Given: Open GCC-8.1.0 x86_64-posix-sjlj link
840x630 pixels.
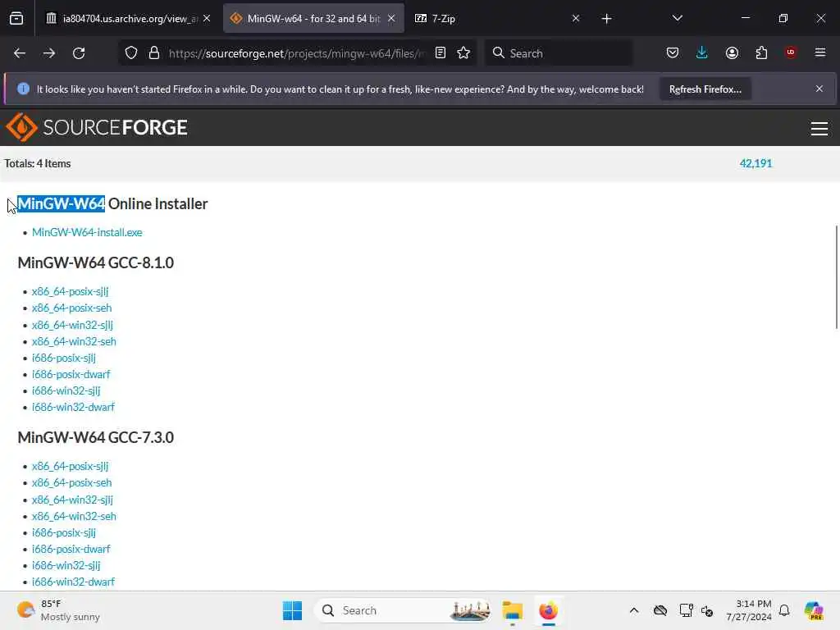Looking at the screenshot, I should (70, 291).
